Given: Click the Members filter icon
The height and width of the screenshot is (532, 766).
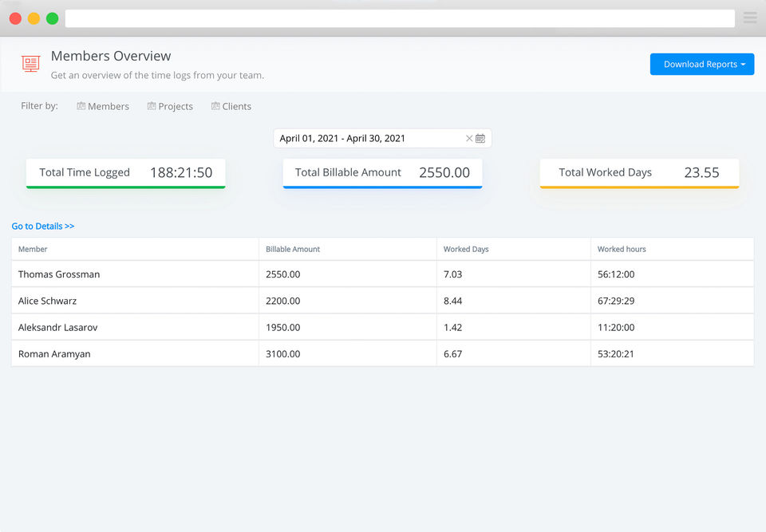Looking at the screenshot, I should tap(81, 106).
